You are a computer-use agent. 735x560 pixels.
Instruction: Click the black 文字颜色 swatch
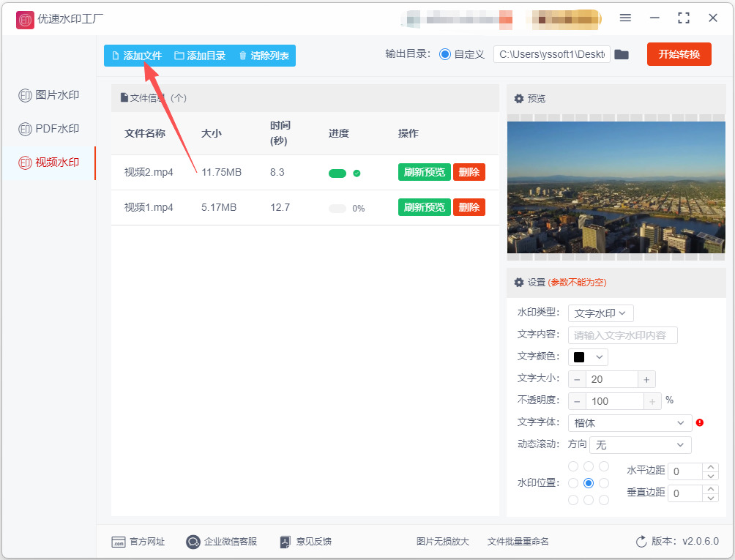(579, 357)
